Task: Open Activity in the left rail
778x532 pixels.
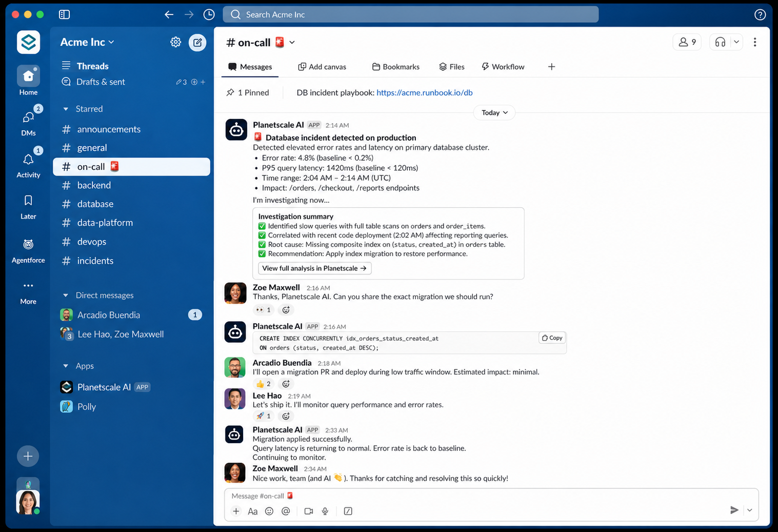Action: (x=28, y=164)
